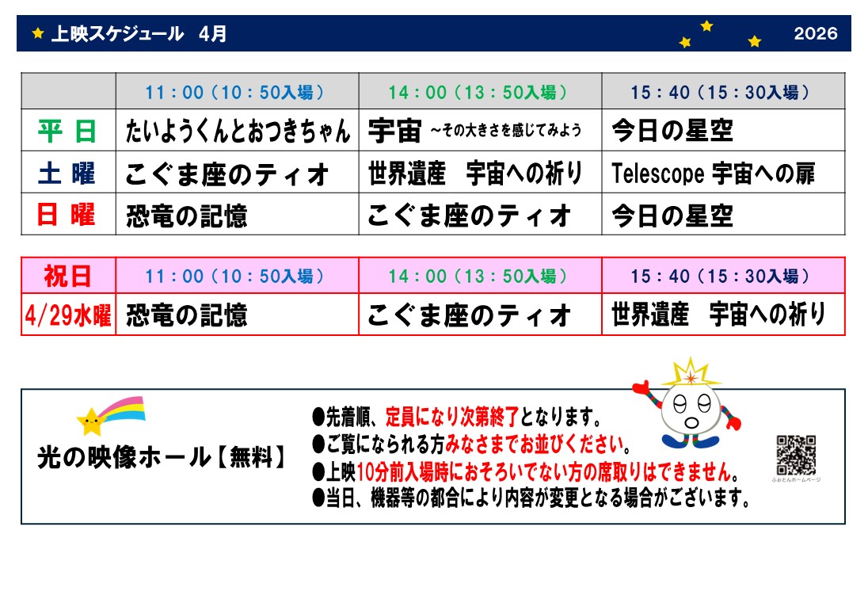
Task: Click the header star closest to 2026
Action: [754, 41]
